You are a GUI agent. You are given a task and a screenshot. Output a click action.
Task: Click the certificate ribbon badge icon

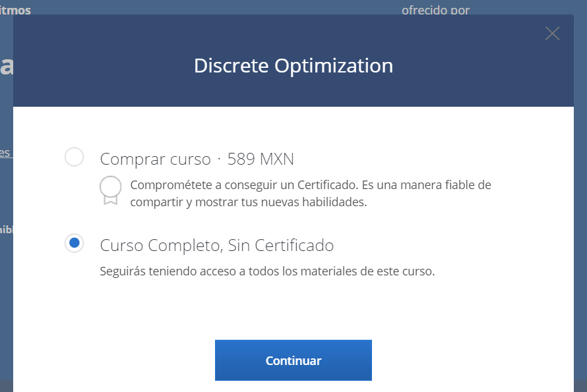110,190
